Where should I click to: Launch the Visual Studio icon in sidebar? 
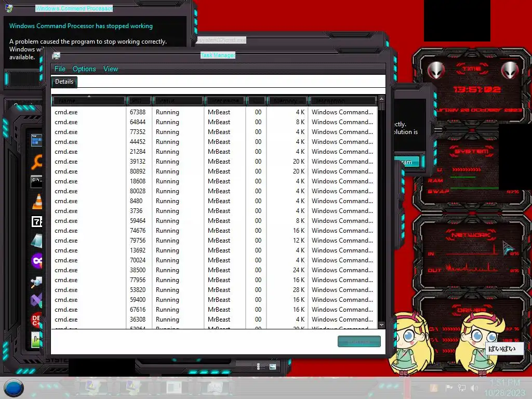(37, 300)
